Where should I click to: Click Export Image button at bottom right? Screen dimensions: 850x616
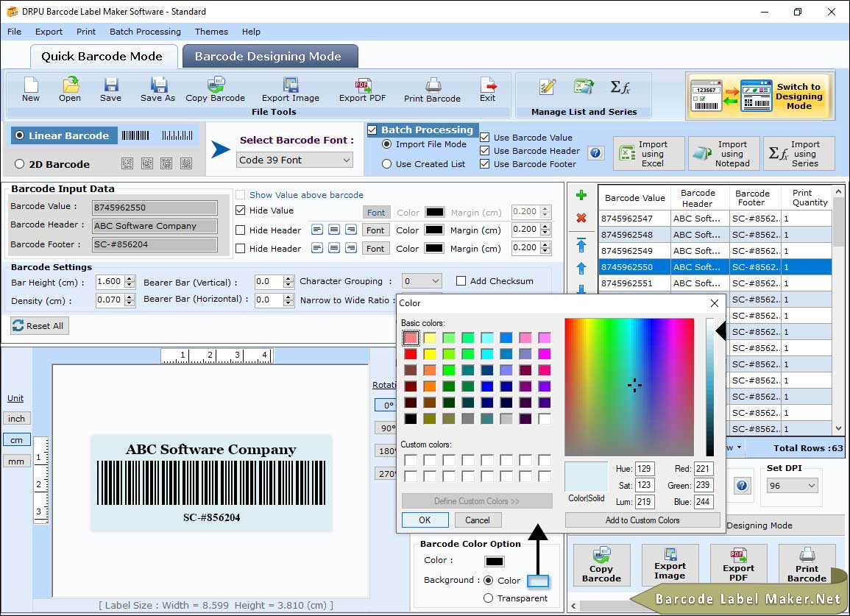pyautogui.click(x=670, y=565)
